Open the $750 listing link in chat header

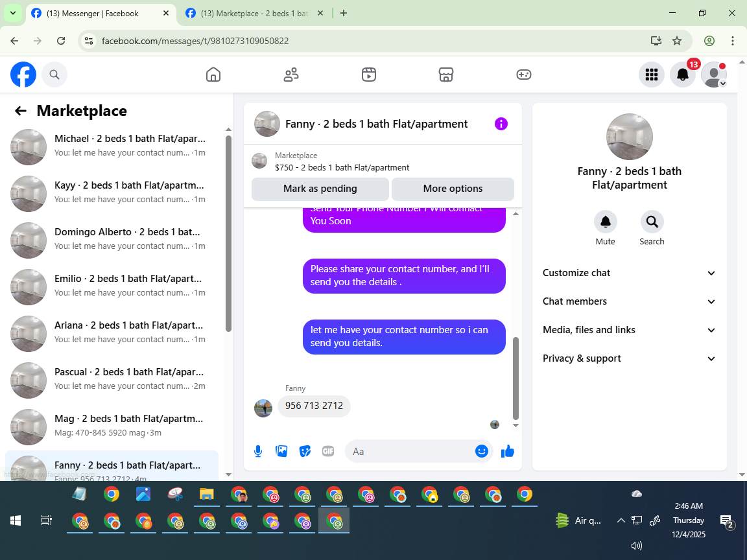tap(342, 168)
